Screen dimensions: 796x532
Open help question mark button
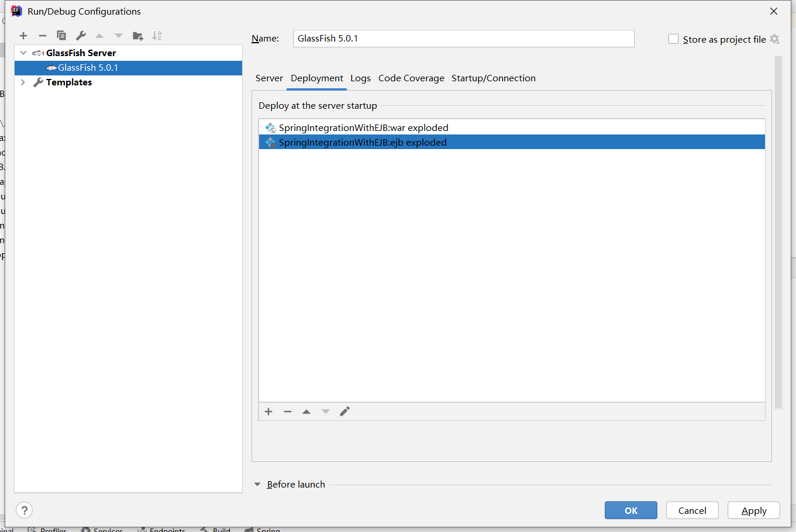pyautogui.click(x=25, y=510)
